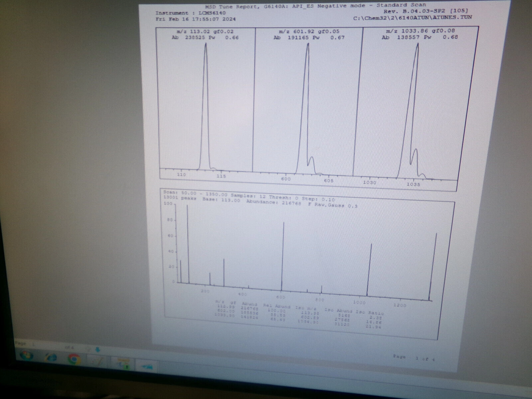This screenshot has width=532, height=399.
Task: Click the y-axis label 100 in spectrum
Action: click(x=168, y=203)
